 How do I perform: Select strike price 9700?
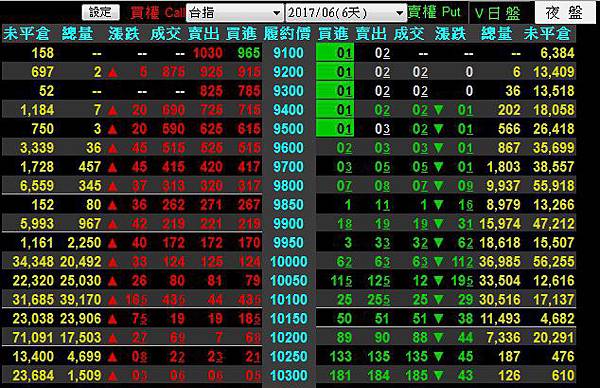[x=289, y=167]
